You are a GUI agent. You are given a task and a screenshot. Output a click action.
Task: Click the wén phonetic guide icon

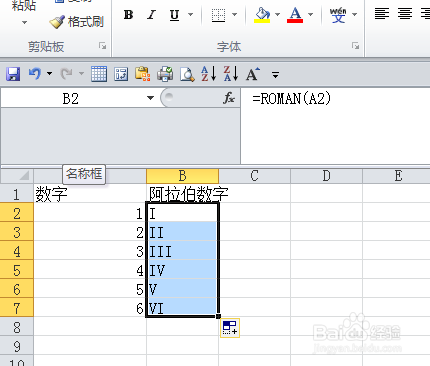coord(338,15)
